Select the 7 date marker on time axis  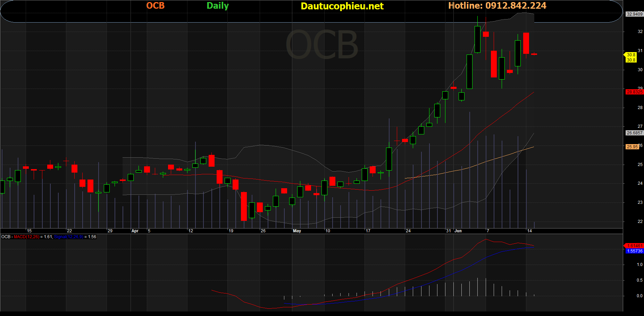click(488, 231)
